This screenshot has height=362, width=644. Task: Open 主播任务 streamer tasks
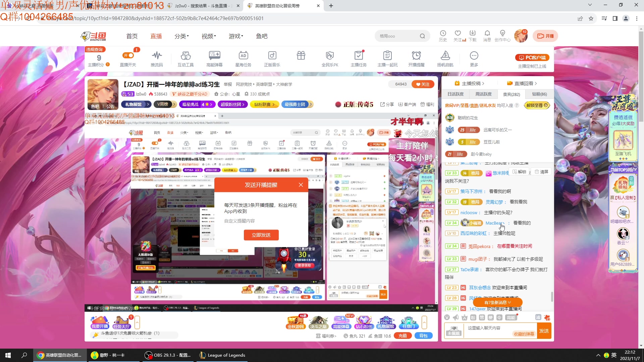click(x=359, y=58)
